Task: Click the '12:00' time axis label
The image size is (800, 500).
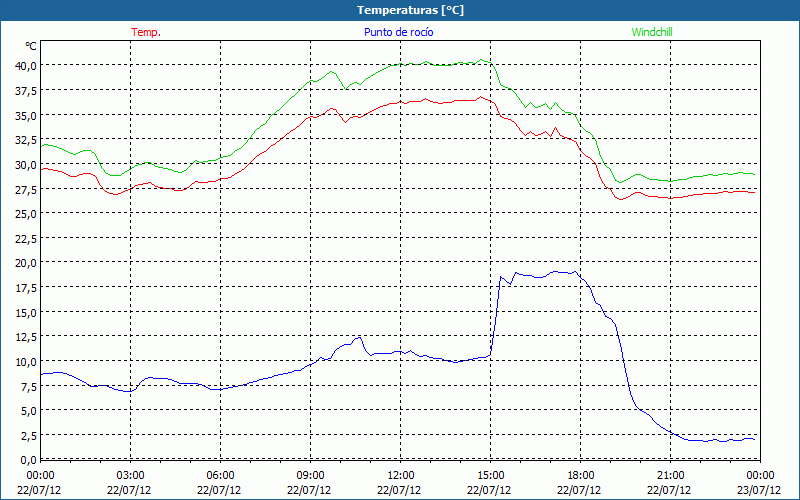Action: [x=401, y=476]
